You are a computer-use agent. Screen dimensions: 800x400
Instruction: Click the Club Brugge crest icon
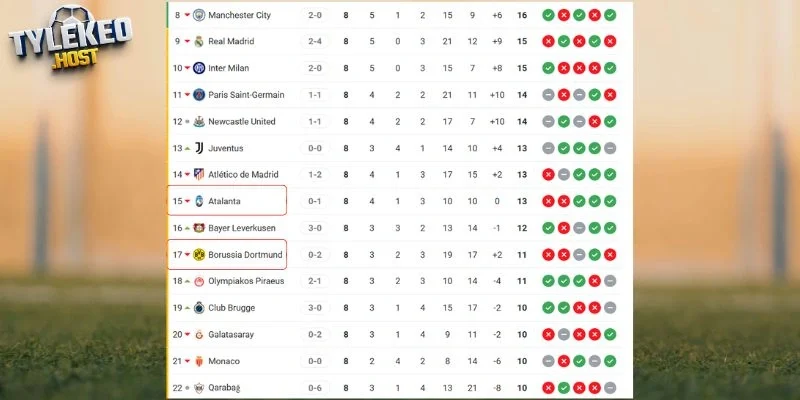point(198,308)
